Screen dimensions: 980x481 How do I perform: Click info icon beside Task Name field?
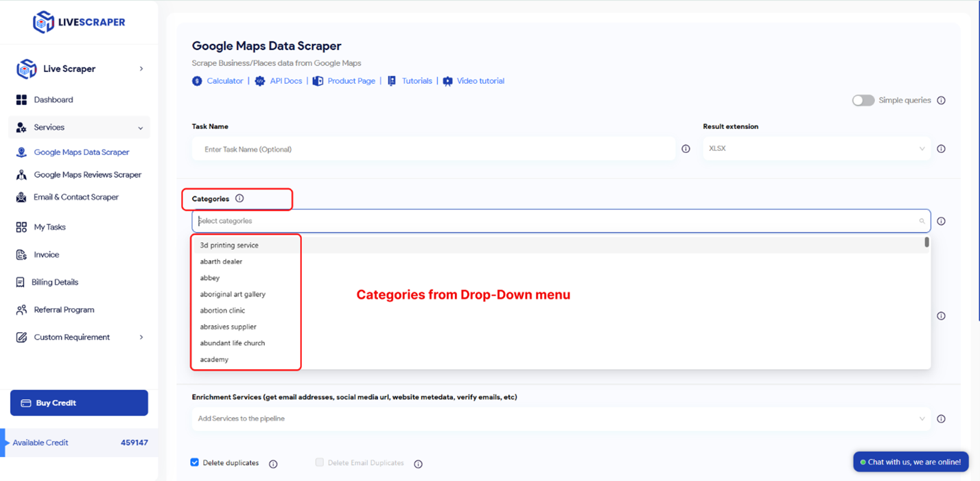coord(686,149)
